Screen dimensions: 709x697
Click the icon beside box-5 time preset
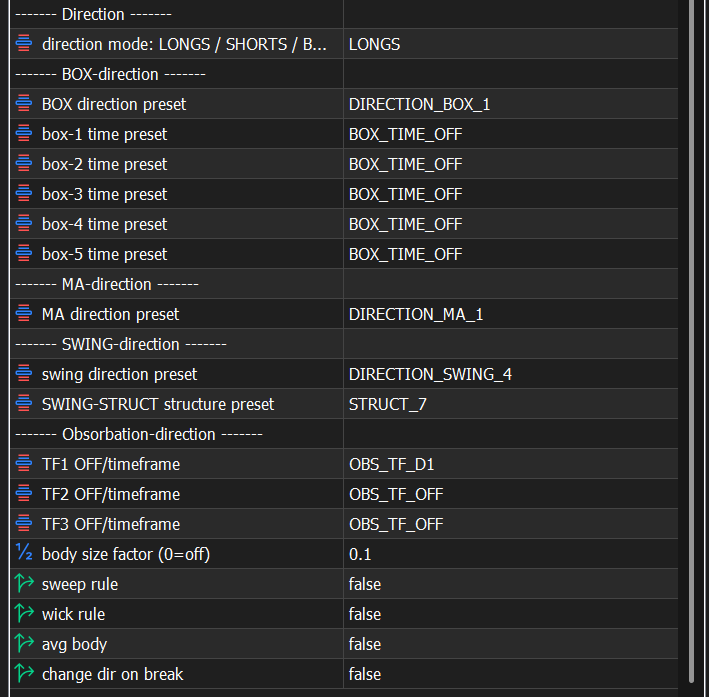click(x=24, y=253)
